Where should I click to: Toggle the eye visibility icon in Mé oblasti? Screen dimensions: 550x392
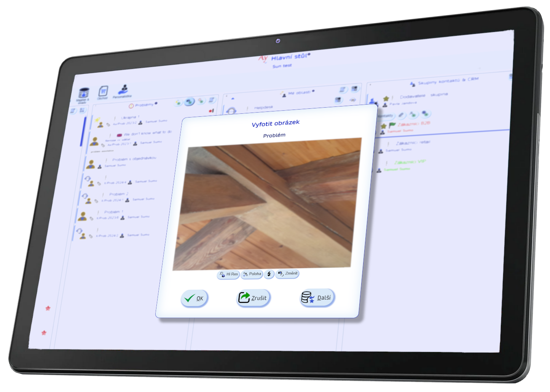point(352,100)
